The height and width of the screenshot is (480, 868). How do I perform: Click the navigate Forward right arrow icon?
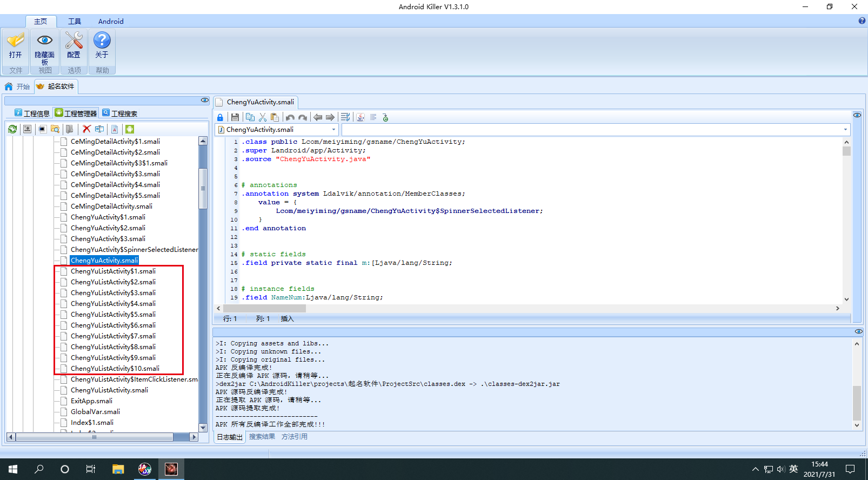[330, 117]
